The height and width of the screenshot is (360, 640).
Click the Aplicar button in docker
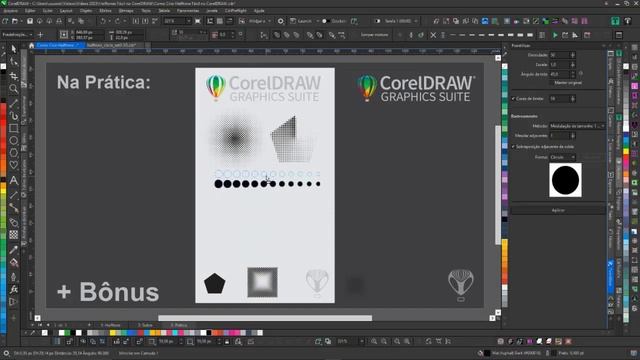pos(558,210)
